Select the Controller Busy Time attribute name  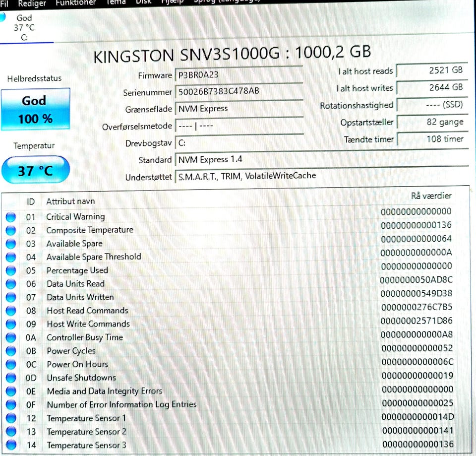[85, 337]
